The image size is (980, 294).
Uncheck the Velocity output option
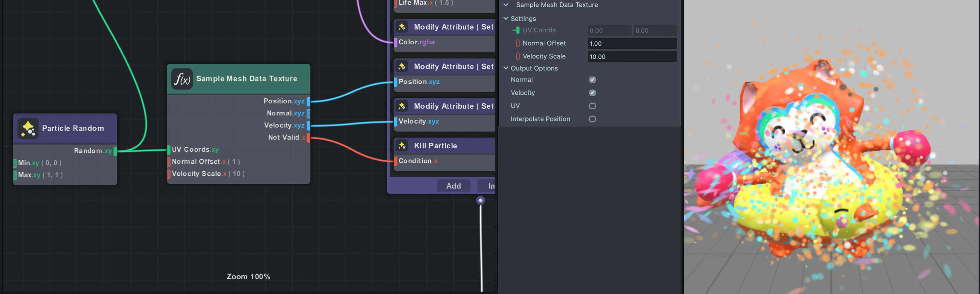[592, 93]
